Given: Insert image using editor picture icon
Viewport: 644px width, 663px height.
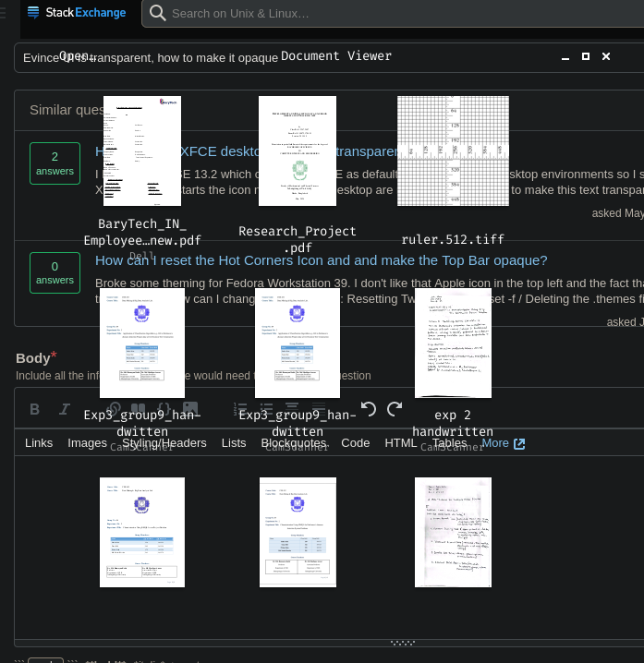Looking at the screenshot, I should click(x=190, y=409).
